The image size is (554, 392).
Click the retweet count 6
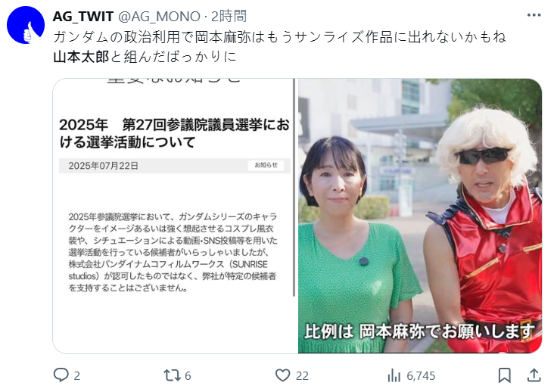[188, 376]
